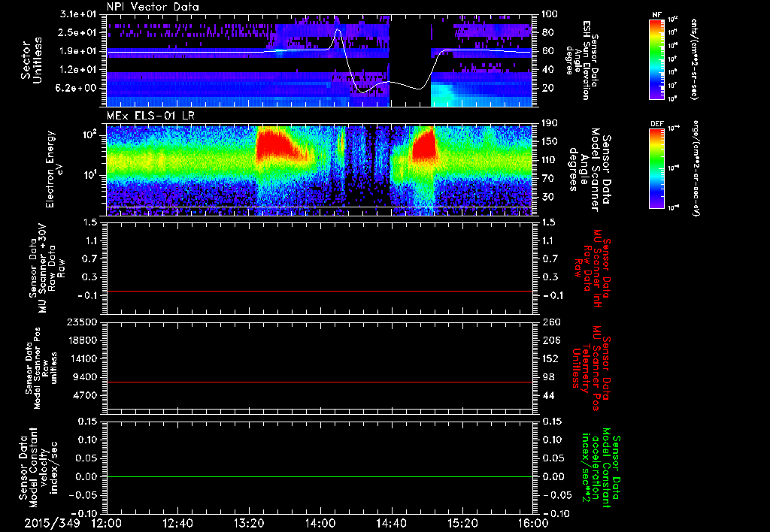Viewport: 770px width, 532px height.
Task: Click the ergs/(cm**2-sr-sec-eV) units label
Action: pyautogui.click(x=696, y=169)
